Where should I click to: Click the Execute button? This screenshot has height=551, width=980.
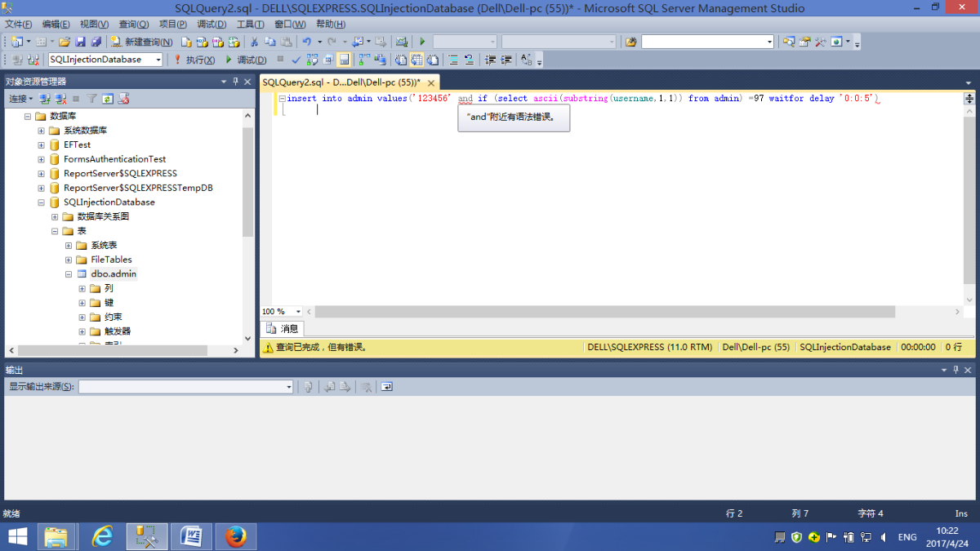point(194,60)
